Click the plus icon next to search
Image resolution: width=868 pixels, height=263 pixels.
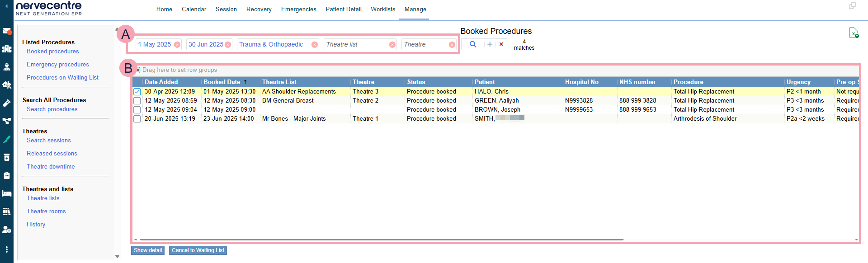pos(490,44)
